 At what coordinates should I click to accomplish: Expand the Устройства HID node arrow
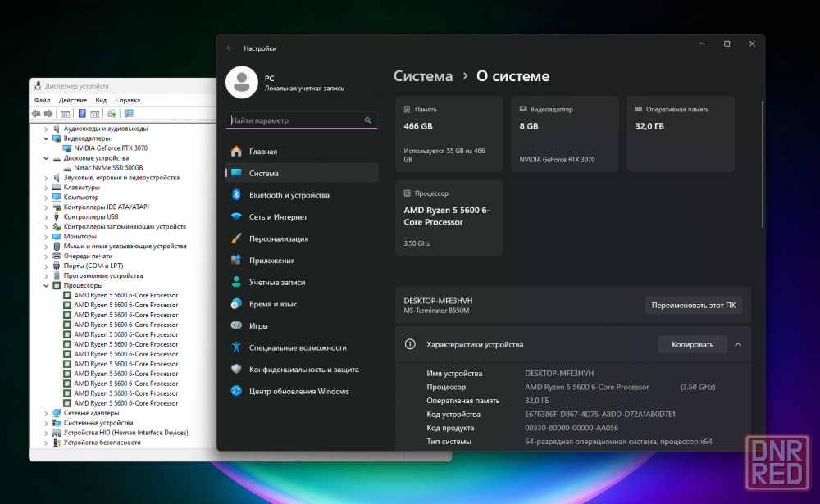46,433
